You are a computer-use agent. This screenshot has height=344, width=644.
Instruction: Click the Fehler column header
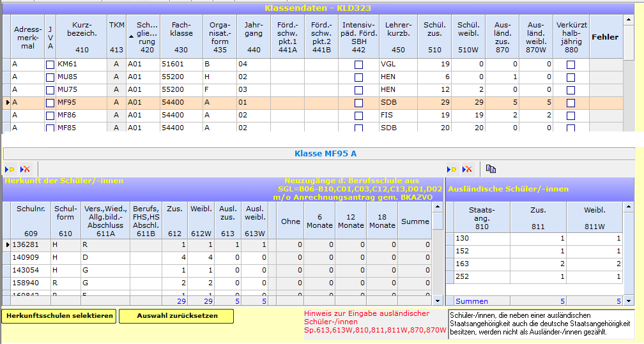(x=606, y=37)
